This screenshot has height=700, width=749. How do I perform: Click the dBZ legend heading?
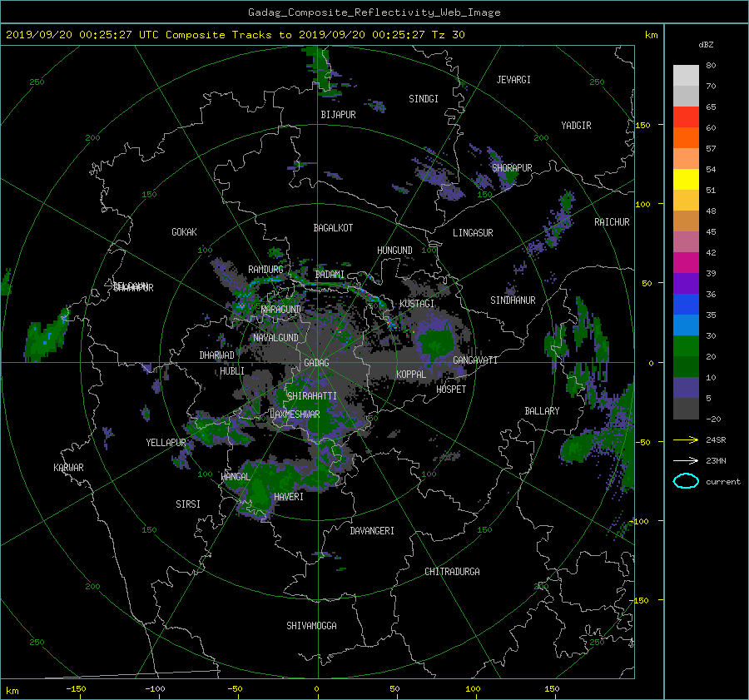(x=706, y=45)
